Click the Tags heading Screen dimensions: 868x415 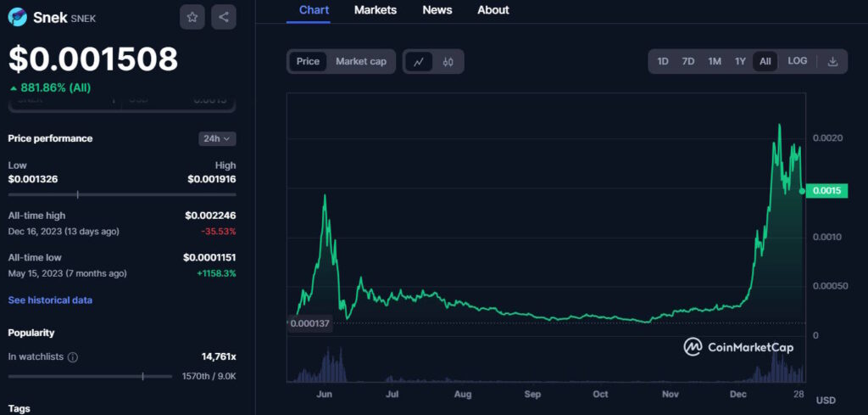[x=19, y=408]
